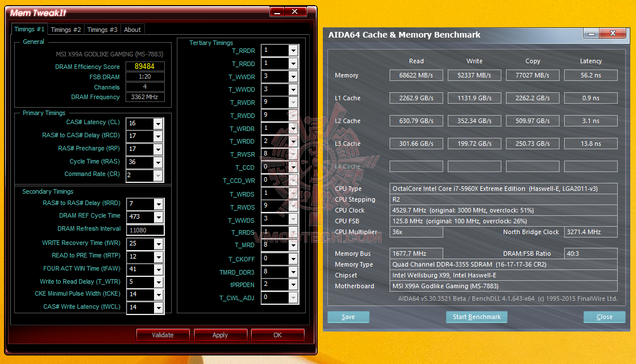Open the T_WWDS dropdown

[x=293, y=219]
